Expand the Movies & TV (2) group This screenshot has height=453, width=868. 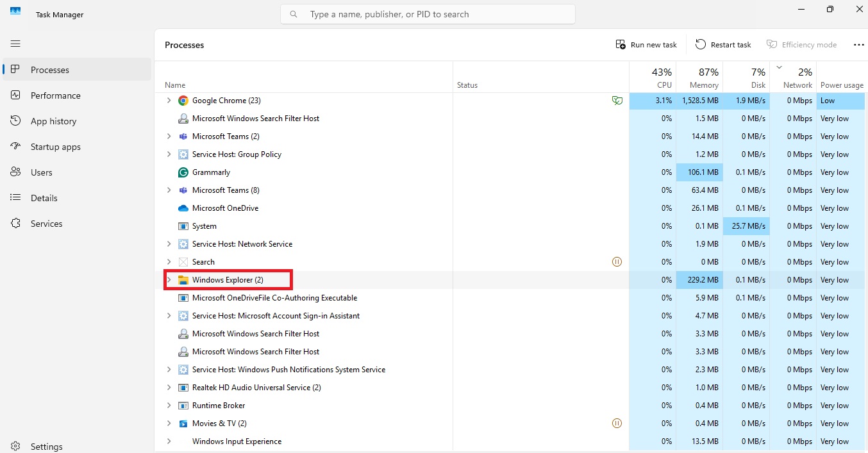(169, 424)
